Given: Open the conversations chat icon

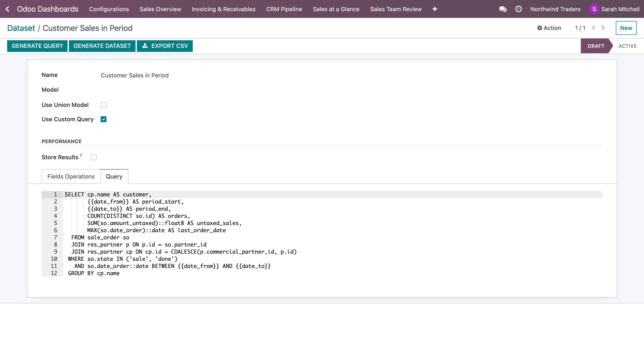Looking at the screenshot, I should coord(503,9).
